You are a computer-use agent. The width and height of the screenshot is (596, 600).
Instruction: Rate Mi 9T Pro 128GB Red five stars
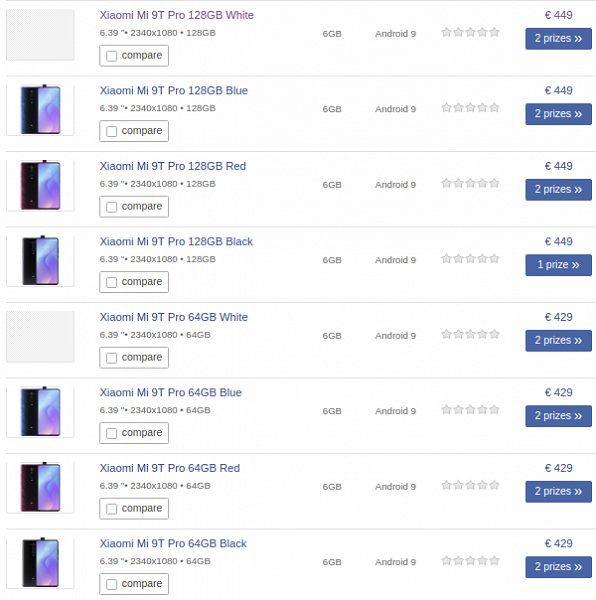pos(494,183)
